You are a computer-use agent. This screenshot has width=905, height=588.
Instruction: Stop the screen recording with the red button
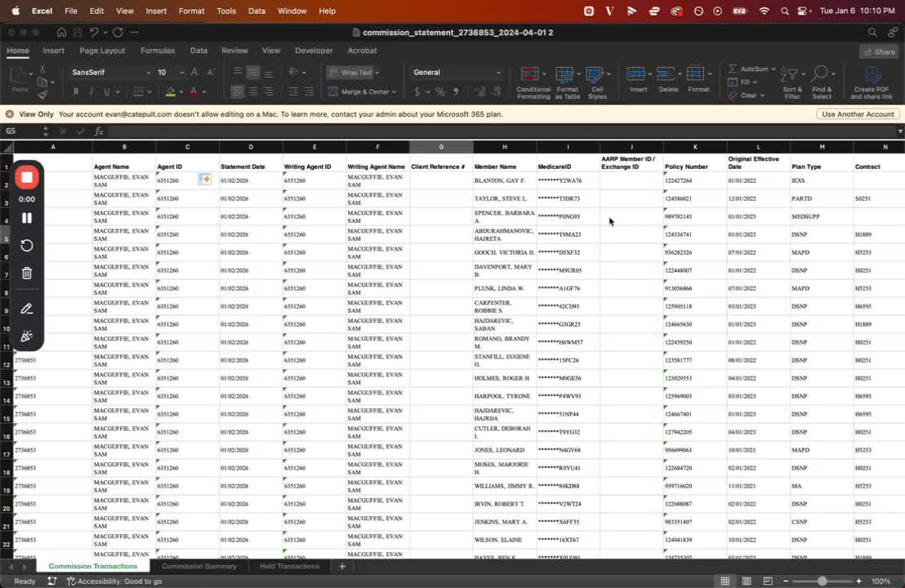pos(27,177)
